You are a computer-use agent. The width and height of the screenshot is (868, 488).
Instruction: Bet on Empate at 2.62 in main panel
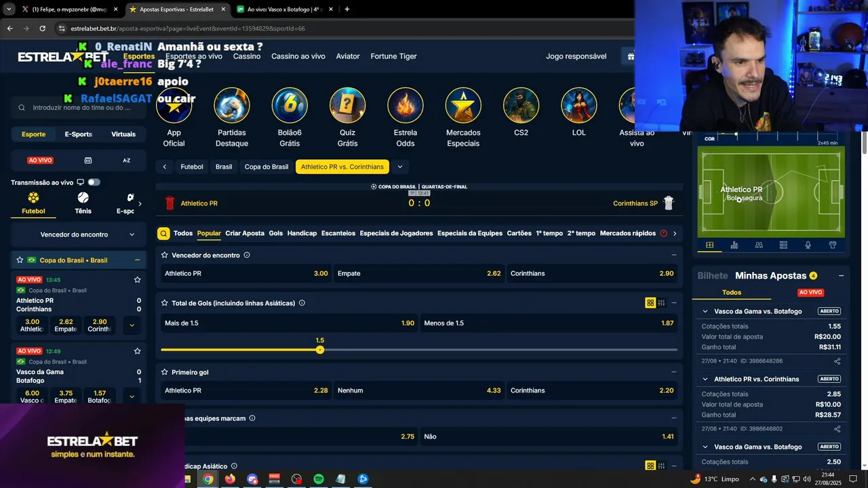419,273
